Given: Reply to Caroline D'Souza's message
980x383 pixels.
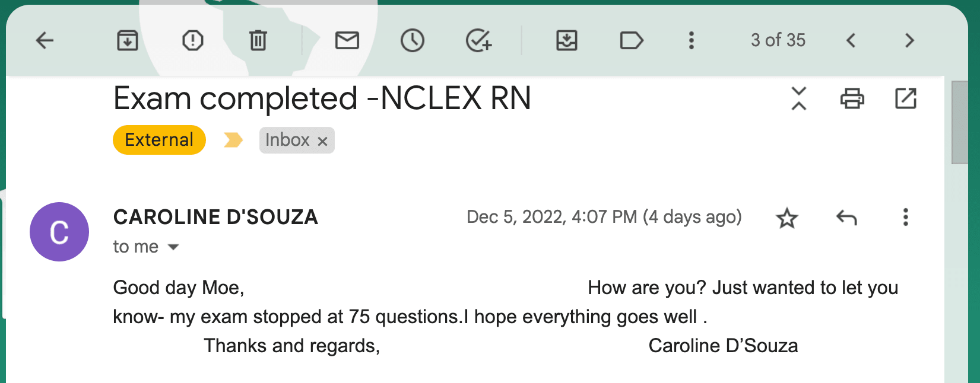Looking at the screenshot, I should (x=846, y=218).
